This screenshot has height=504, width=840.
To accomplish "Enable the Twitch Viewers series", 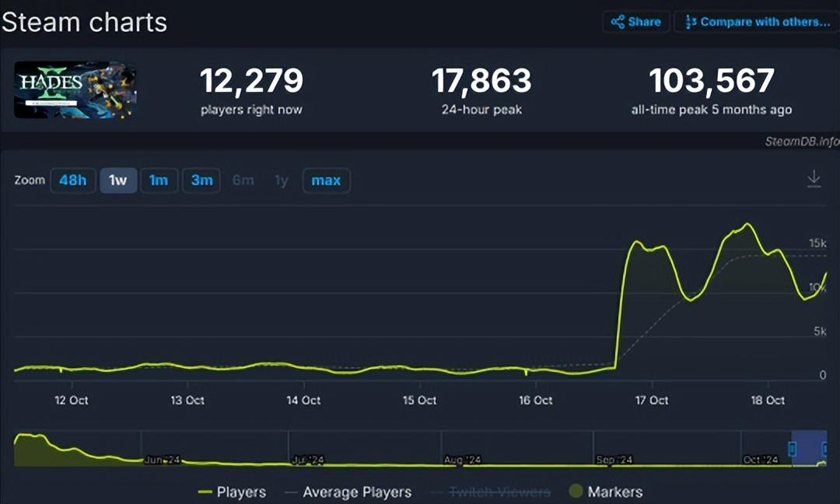I will 488,492.
